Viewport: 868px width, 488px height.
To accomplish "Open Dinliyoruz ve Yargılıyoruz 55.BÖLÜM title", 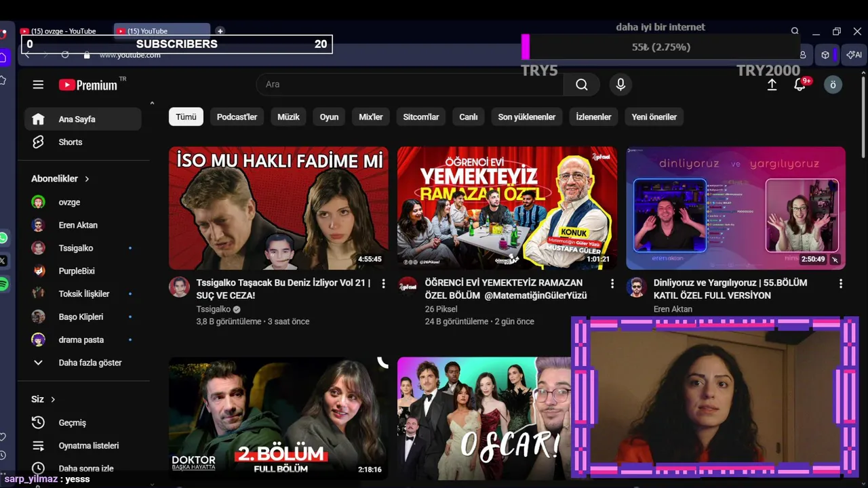I will point(730,289).
